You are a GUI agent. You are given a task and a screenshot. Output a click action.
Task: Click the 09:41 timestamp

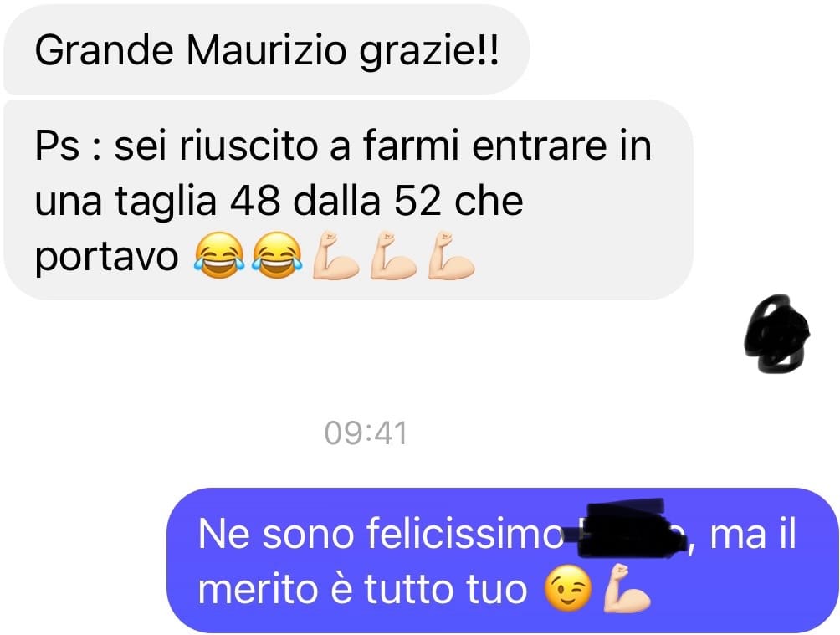366,433
